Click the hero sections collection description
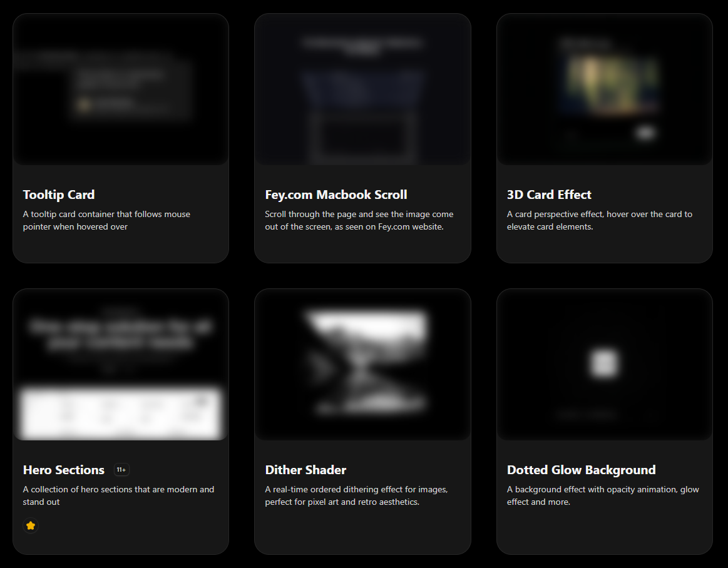Screen dimensions: 728x568 (118, 495)
